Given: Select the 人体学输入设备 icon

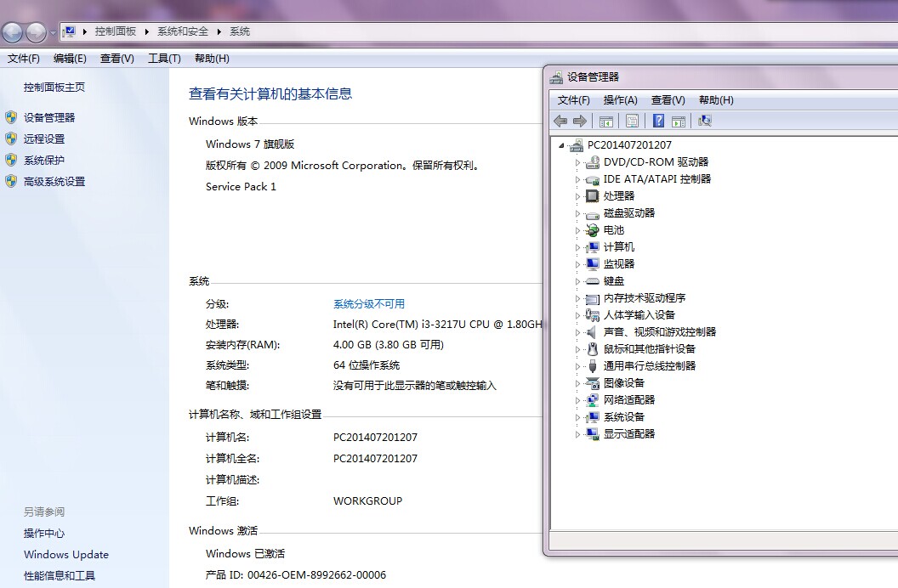Looking at the screenshot, I should tap(592, 315).
